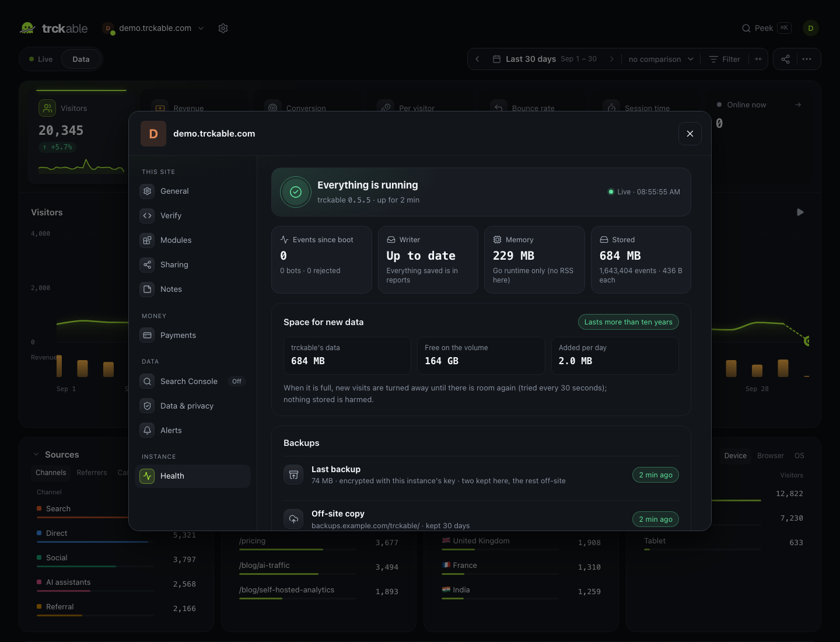Click the Last backup 2 min ago badge
This screenshot has width=840, height=642.
pyautogui.click(x=656, y=475)
